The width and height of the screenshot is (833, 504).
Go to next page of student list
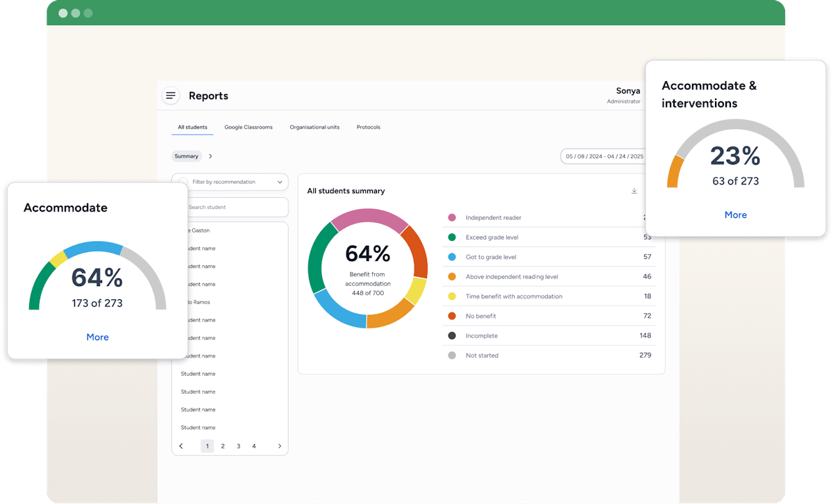click(x=280, y=446)
